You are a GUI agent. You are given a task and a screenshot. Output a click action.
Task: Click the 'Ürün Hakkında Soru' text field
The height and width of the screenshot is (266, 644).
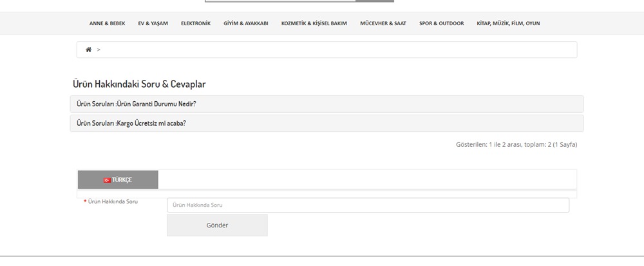point(368,205)
